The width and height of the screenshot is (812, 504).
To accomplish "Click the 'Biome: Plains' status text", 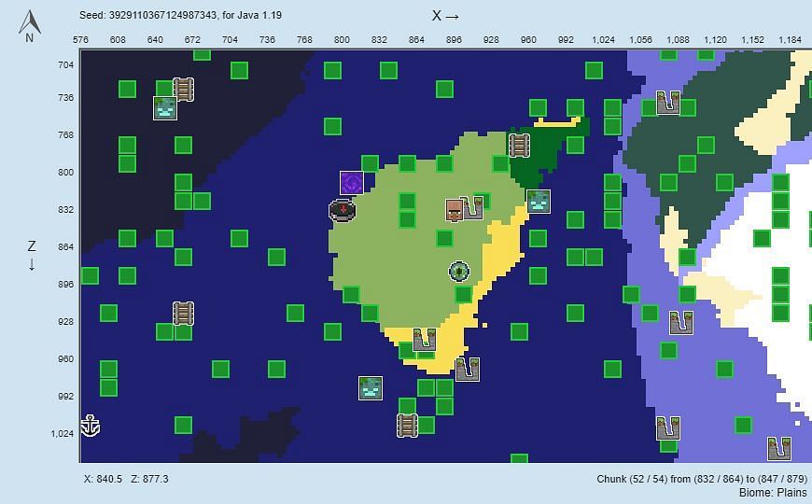I will tap(773, 492).
